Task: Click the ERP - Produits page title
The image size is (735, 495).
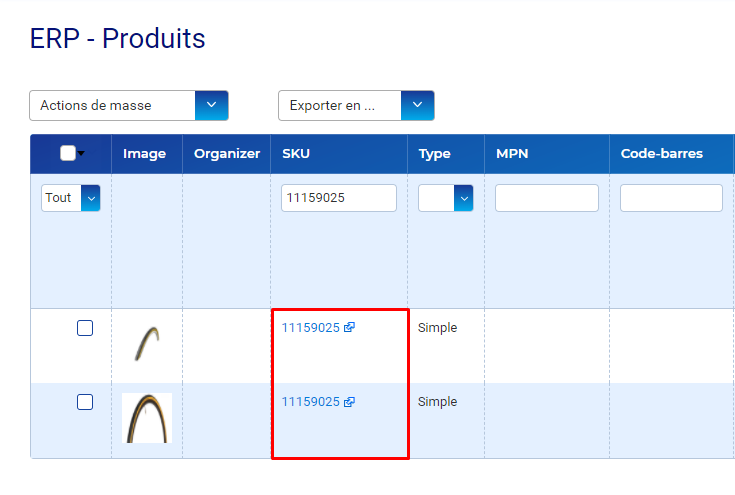Action: pyautogui.click(x=118, y=38)
